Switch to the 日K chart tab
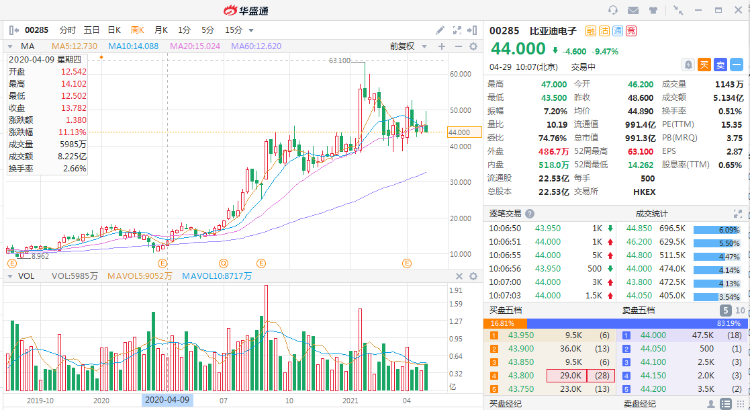Image resolution: width=750 pixels, height=410 pixels. (112, 31)
